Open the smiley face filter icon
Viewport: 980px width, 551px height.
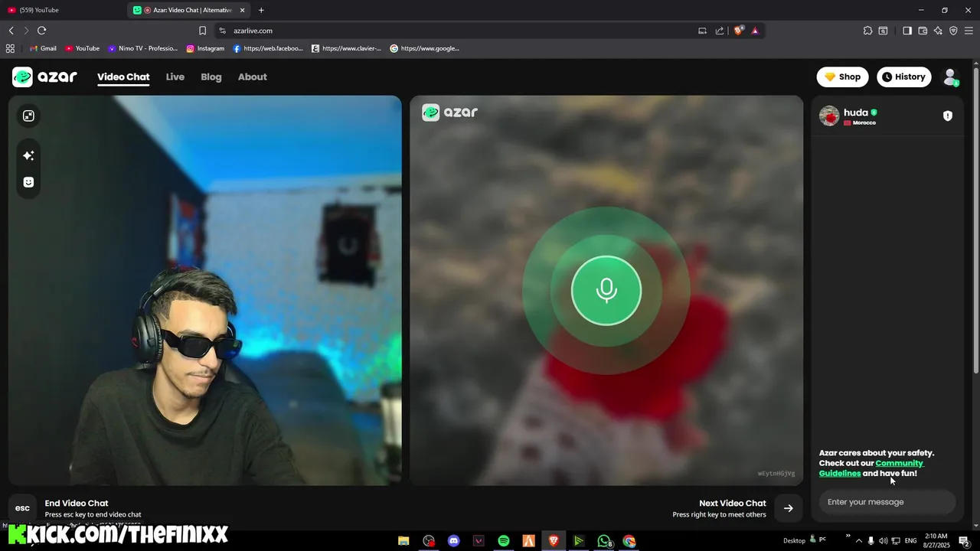pos(28,182)
